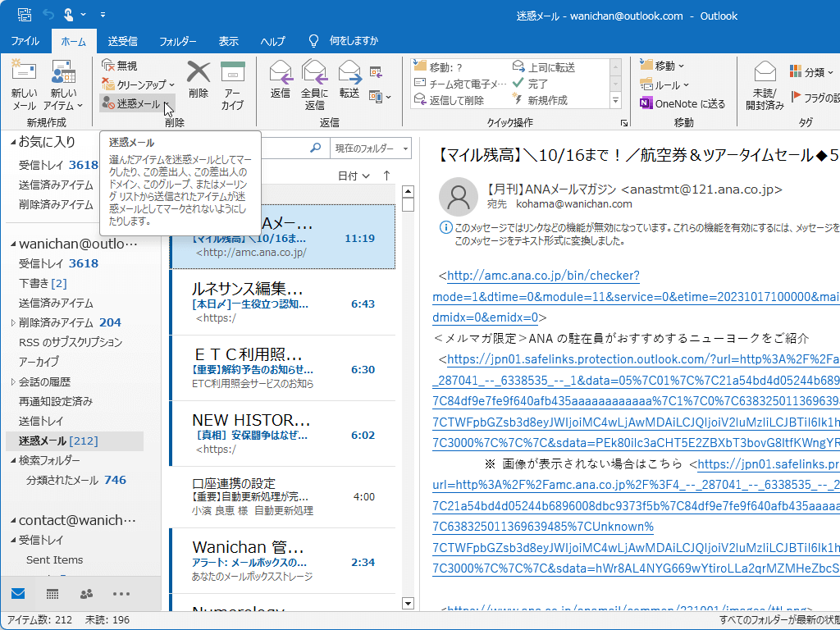
Task: Switch to the 送受信 tab
Action: tap(123, 41)
